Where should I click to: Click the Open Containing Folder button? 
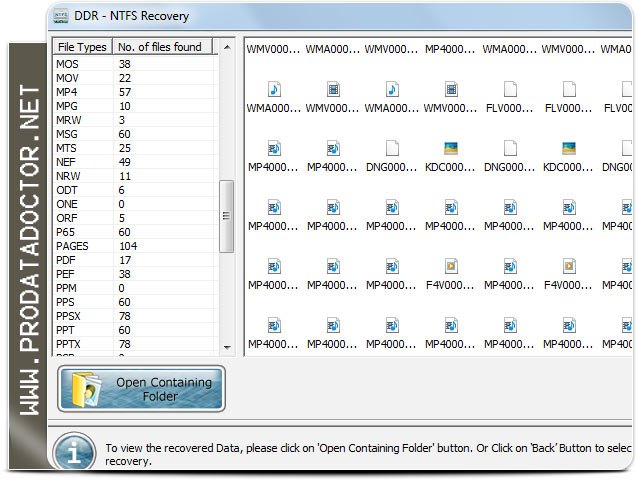pos(141,389)
